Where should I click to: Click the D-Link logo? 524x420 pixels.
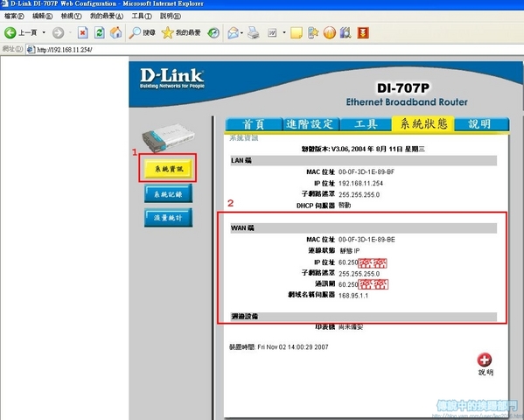pyautogui.click(x=171, y=78)
